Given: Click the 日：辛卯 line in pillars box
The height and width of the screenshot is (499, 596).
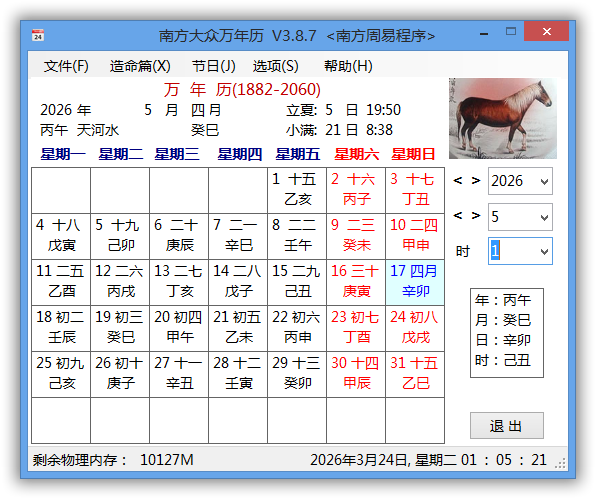Looking at the screenshot, I should tap(502, 339).
